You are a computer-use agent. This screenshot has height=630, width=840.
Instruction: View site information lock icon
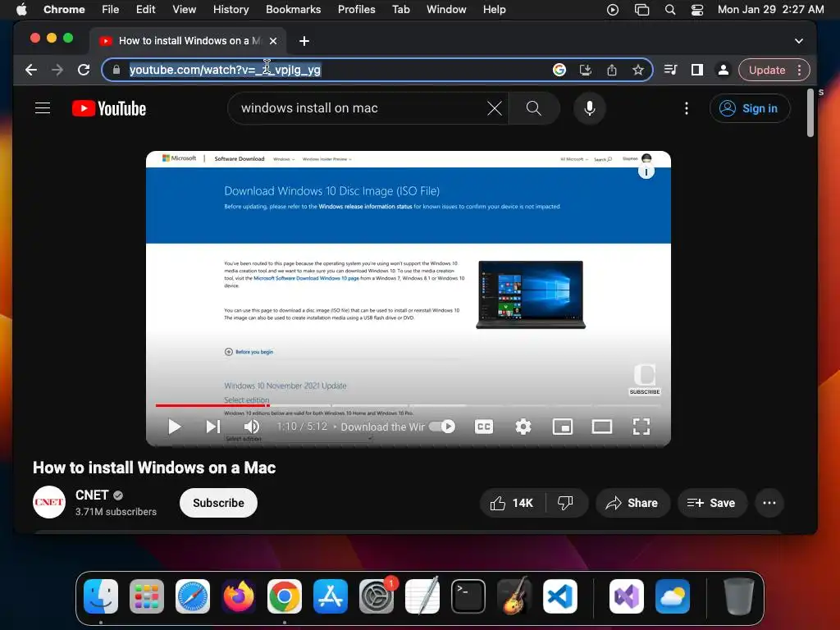[x=116, y=70]
